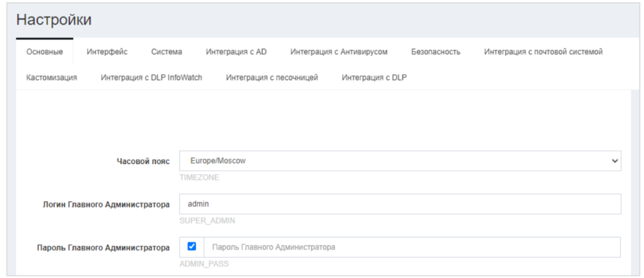Click the admin login input field

click(x=400, y=204)
